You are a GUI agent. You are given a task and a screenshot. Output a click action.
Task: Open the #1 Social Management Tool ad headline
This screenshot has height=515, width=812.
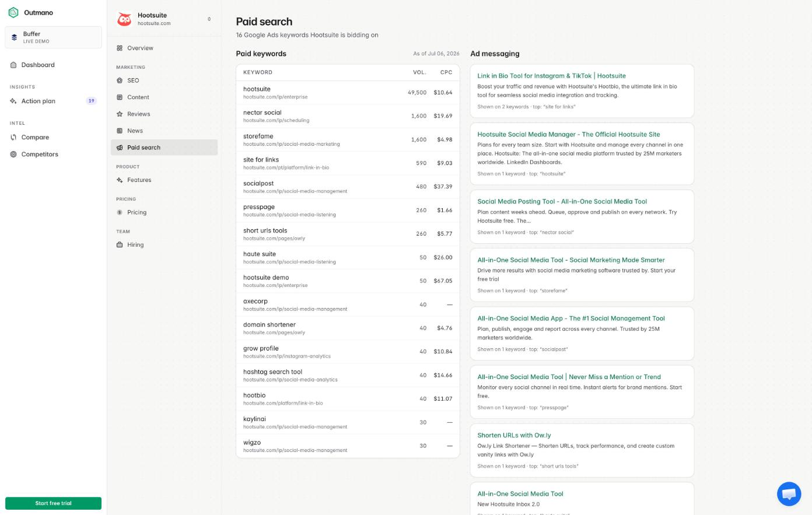(x=571, y=318)
